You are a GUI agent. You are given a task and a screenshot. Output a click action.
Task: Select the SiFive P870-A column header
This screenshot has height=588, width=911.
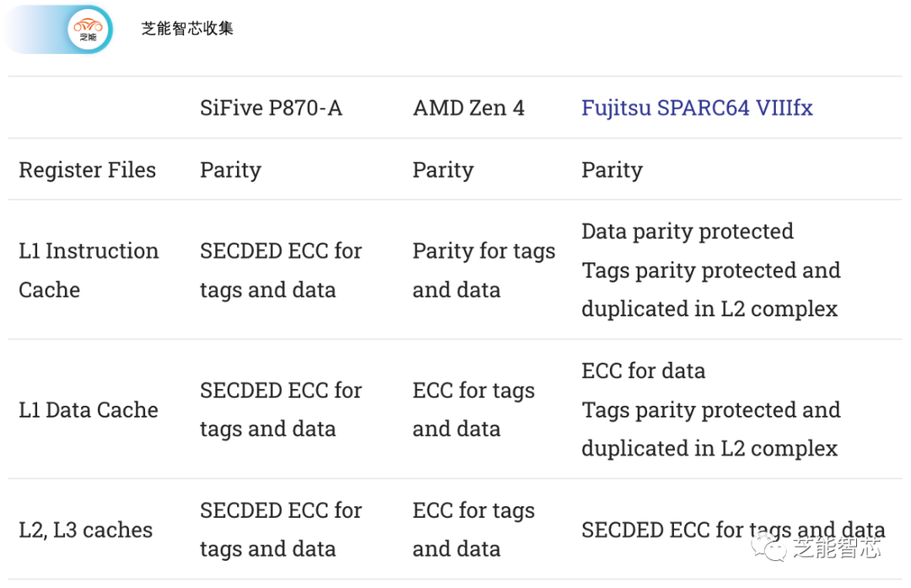pyautogui.click(x=271, y=108)
